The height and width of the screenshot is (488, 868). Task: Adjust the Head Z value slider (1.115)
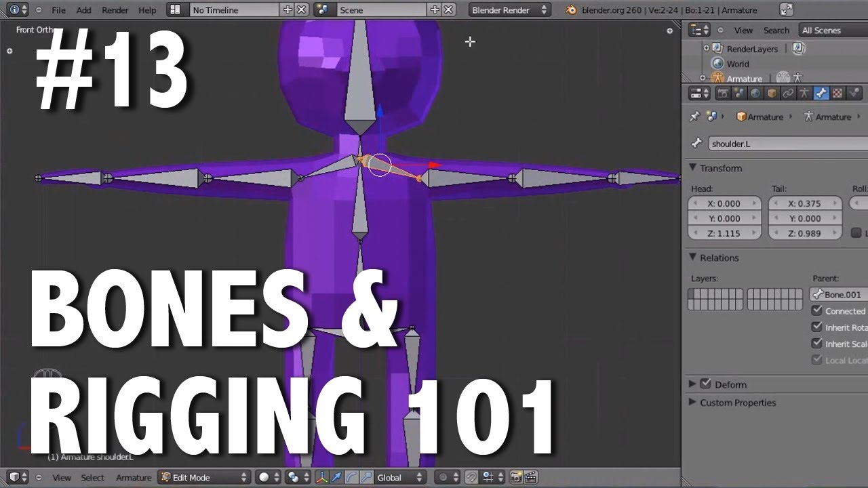pos(724,232)
